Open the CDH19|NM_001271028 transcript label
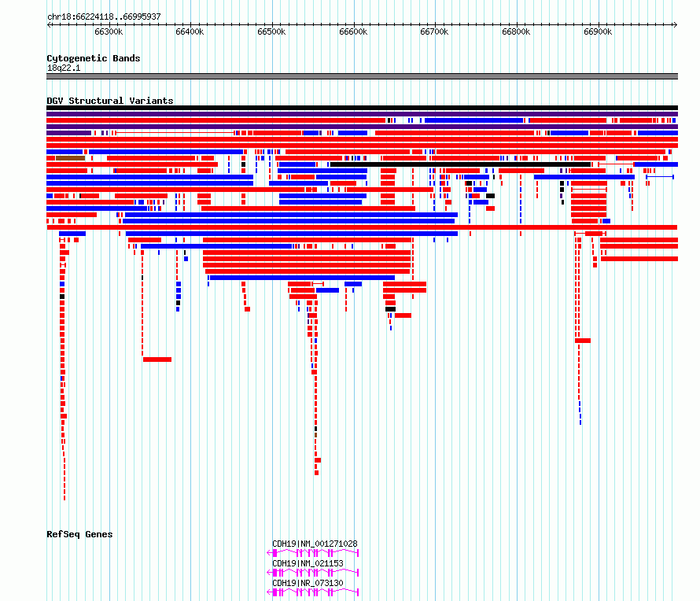The image size is (700, 601). [x=315, y=544]
